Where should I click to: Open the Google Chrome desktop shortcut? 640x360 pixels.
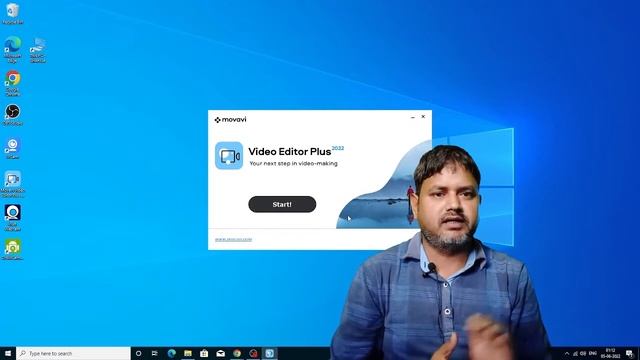point(13,83)
